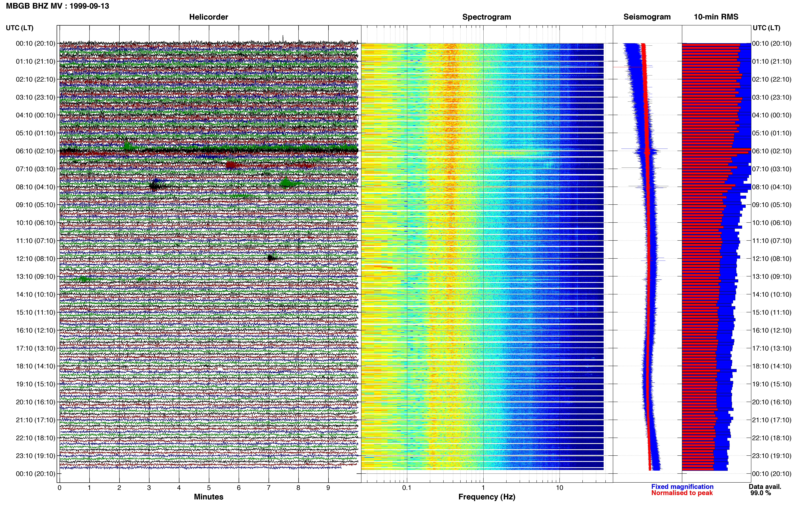Click the RMS-side '22:10 (18:10)' time label
This screenshot has width=812, height=508.
point(772,438)
